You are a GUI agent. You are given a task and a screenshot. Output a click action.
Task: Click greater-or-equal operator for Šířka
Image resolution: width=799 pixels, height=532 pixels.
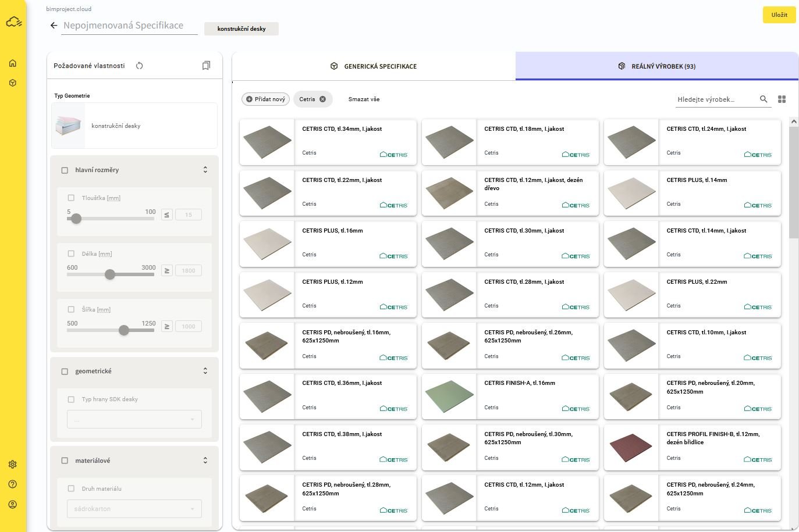(x=167, y=326)
